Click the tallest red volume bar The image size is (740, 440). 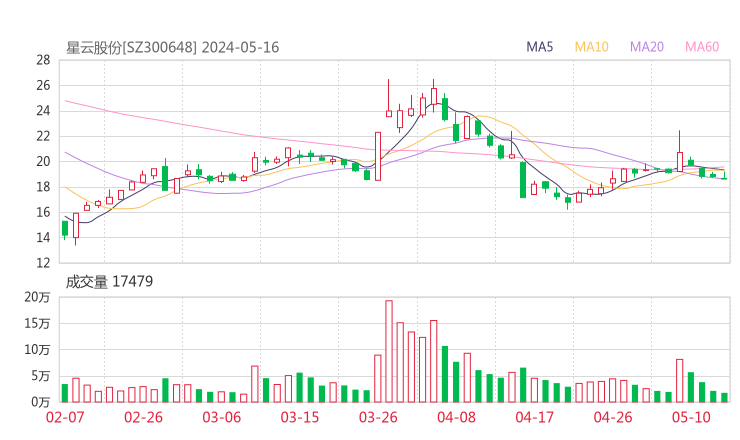point(389,350)
